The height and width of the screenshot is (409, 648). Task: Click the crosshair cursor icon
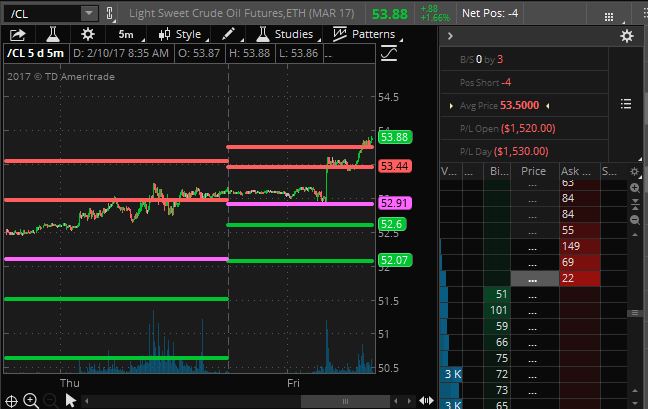coord(10,400)
